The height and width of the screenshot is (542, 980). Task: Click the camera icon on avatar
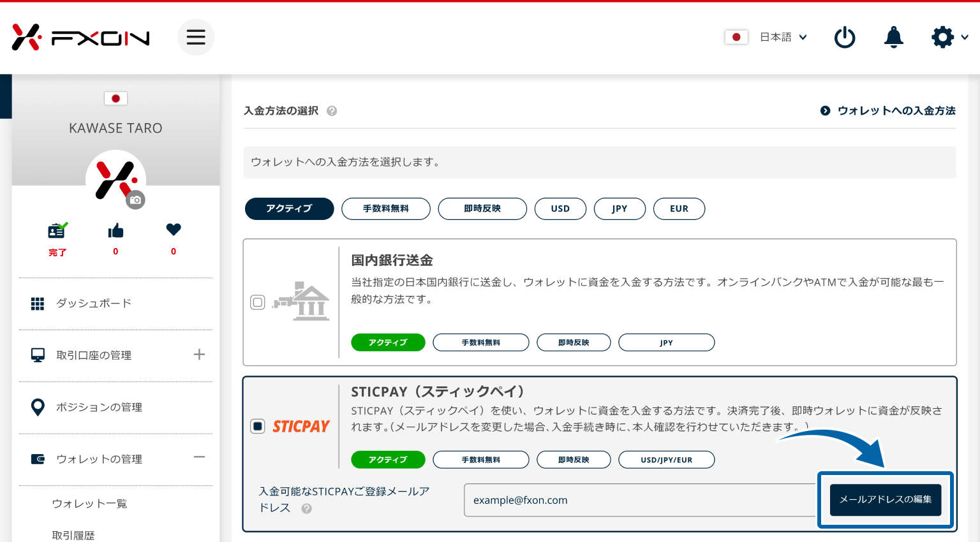click(135, 200)
